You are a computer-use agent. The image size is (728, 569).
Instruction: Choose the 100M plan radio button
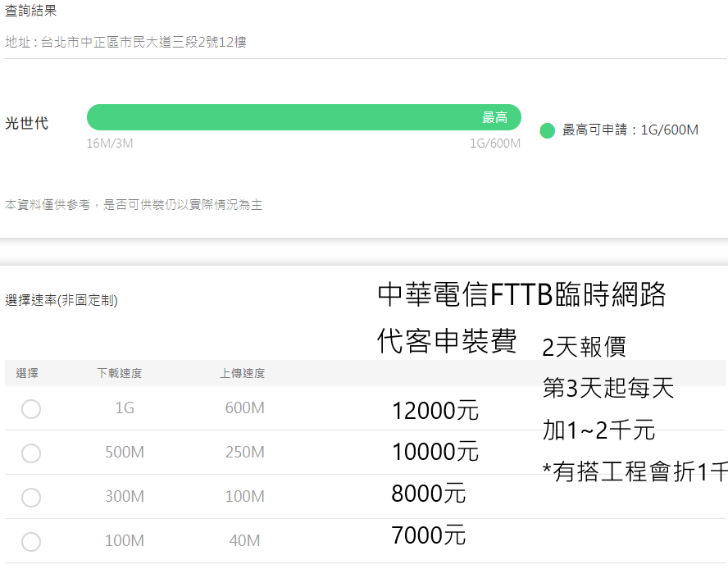[31, 542]
